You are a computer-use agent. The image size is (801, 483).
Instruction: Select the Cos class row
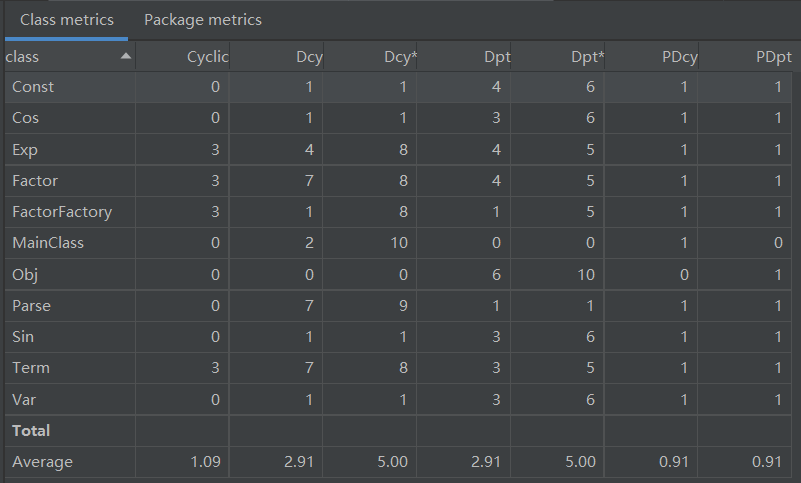tap(26, 118)
